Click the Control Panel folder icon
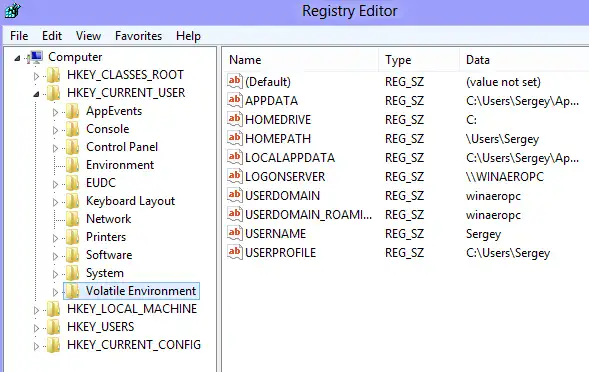The image size is (589, 372). (72, 147)
